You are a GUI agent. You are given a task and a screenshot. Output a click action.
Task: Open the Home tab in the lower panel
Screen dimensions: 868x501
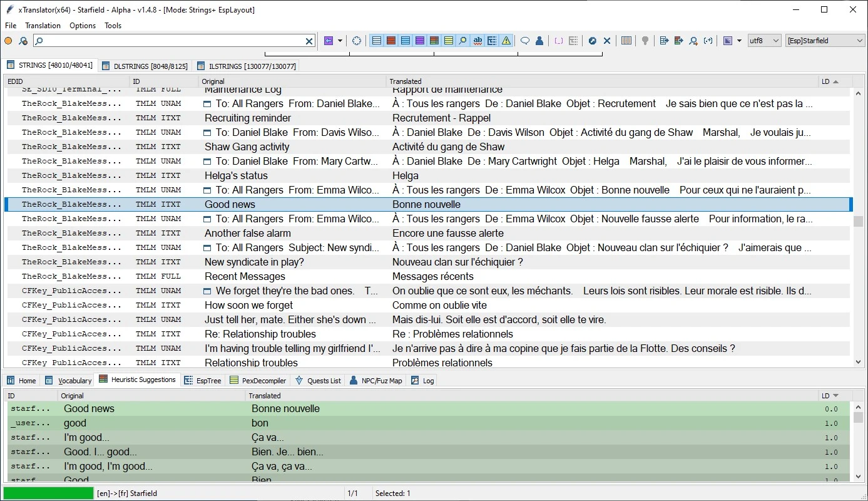pos(22,380)
